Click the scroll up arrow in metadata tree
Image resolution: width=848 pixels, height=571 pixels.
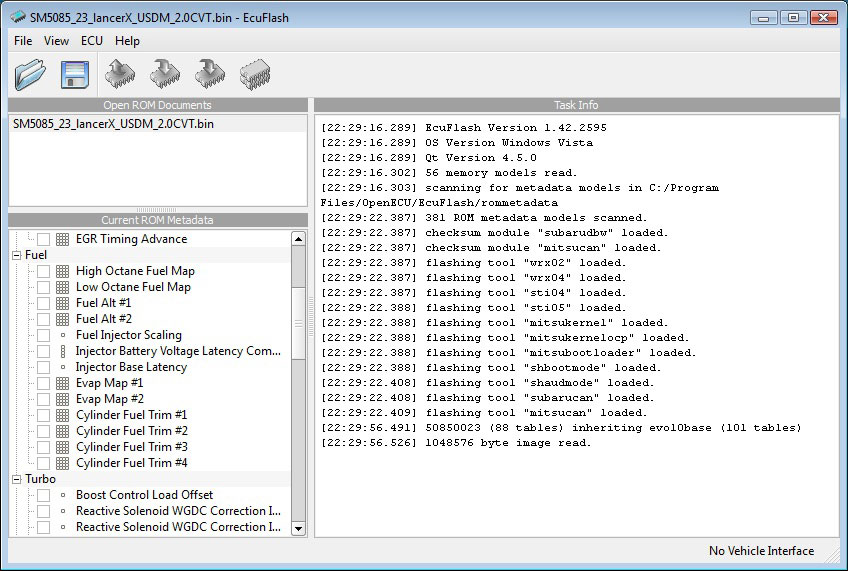(298, 239)
